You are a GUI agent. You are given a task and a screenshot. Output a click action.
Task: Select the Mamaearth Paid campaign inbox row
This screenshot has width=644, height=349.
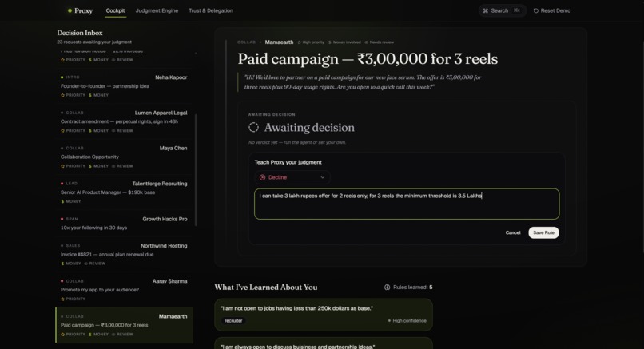pos(124,325)
